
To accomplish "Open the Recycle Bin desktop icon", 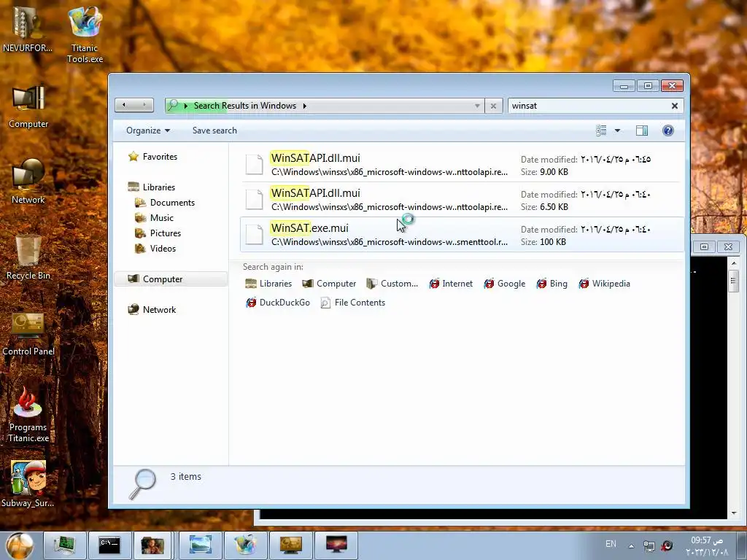I will (x=28, y=257).
